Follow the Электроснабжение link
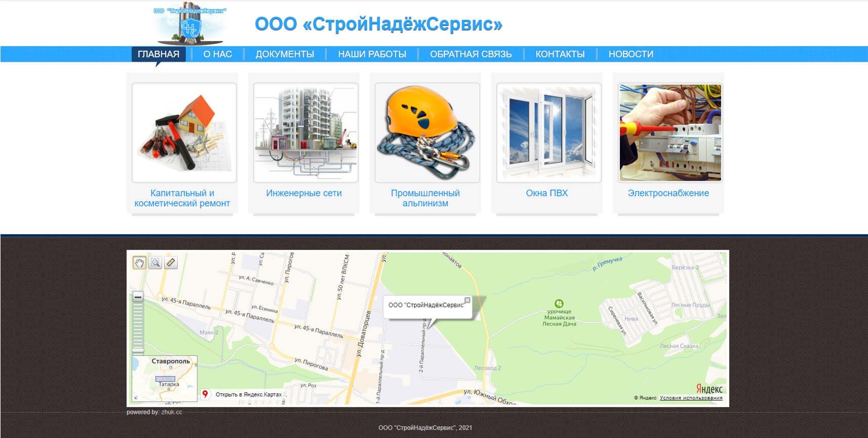 point(668,193)
